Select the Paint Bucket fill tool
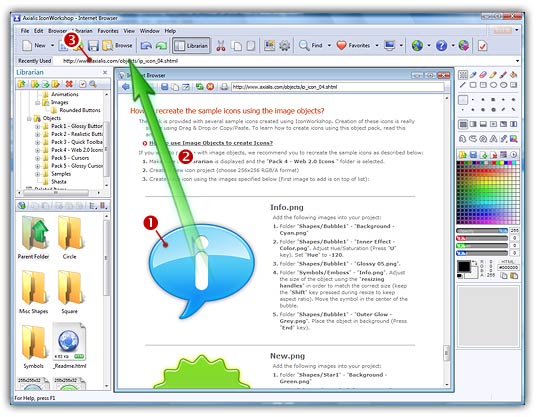The height and width of the screenshot is (417, 537). 513,75
